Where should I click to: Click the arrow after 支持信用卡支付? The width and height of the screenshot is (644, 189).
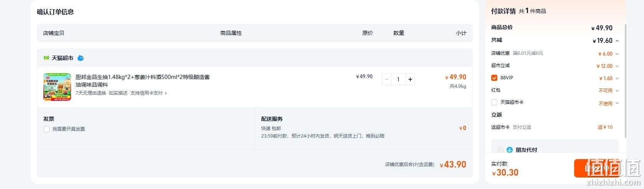point(166,93)
